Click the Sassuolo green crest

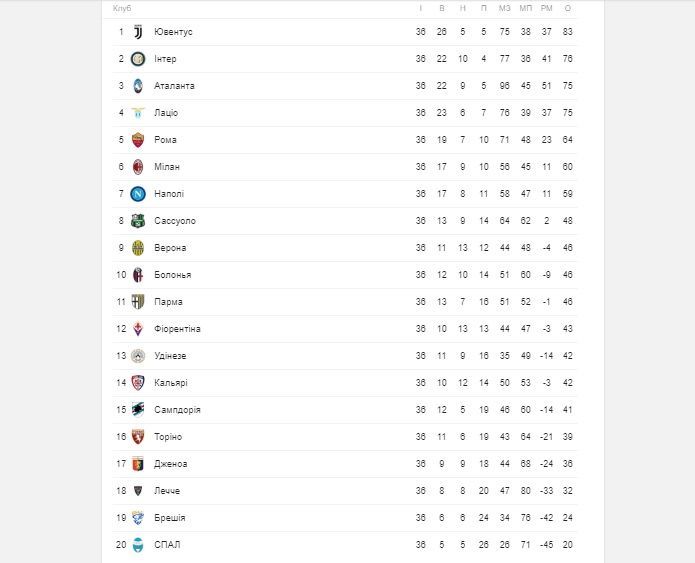(x=138, y=221)
